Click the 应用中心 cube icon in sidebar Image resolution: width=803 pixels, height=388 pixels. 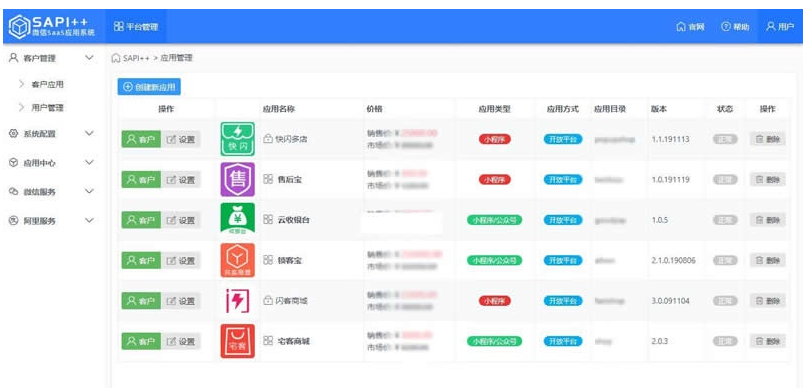(14, 163)
